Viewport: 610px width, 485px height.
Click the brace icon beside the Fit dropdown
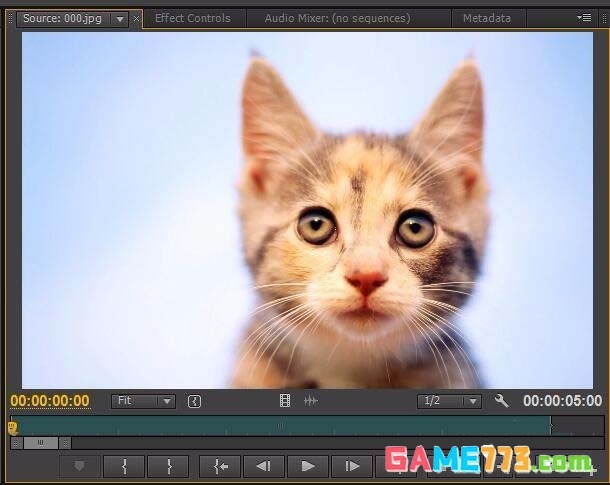[194, 401]
